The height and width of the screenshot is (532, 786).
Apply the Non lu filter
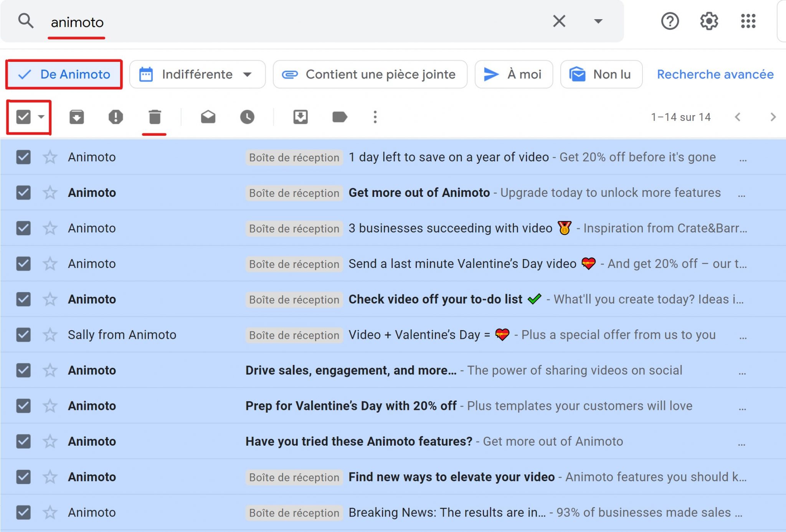[601, 74]
